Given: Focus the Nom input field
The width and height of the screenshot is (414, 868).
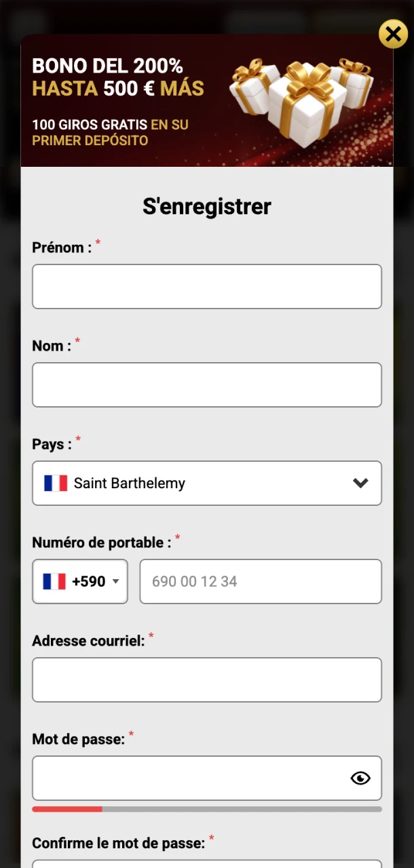Looking at the screenshot, I should (207, 384).
